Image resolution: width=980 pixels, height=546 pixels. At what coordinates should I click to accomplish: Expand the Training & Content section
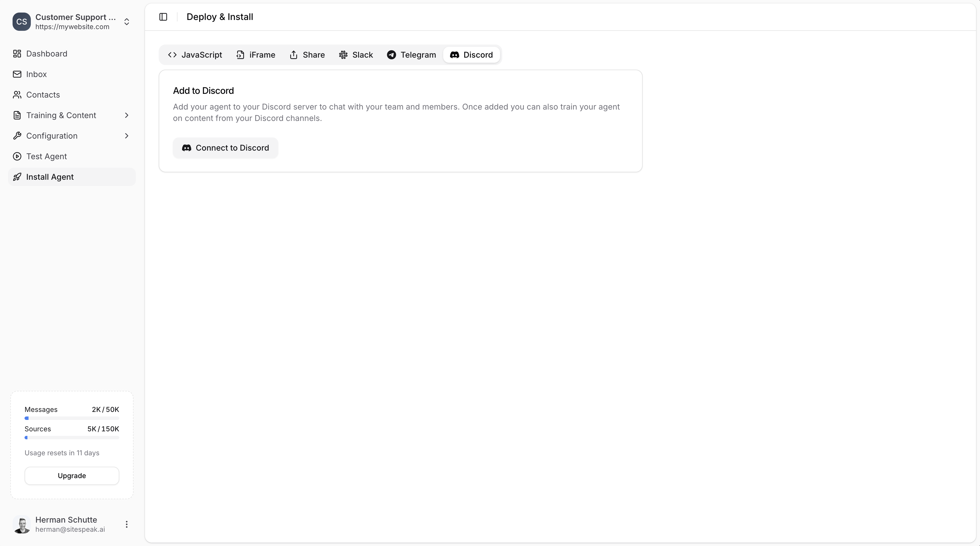pyautogui.click(x=126, y=115)
